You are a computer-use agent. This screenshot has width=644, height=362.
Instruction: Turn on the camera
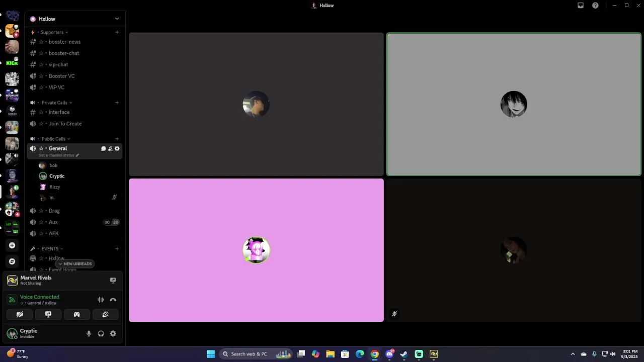click(x=20, y=314)
